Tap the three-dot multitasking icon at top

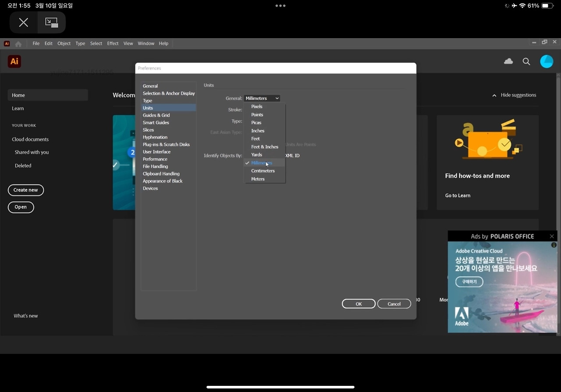pos(280,6)
